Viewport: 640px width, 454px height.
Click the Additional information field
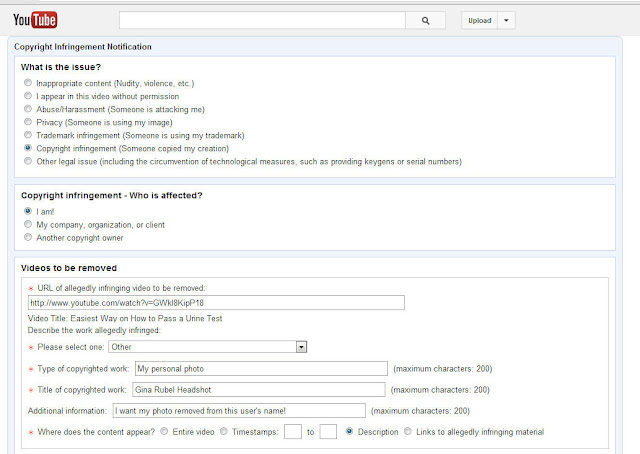(239, 411)
